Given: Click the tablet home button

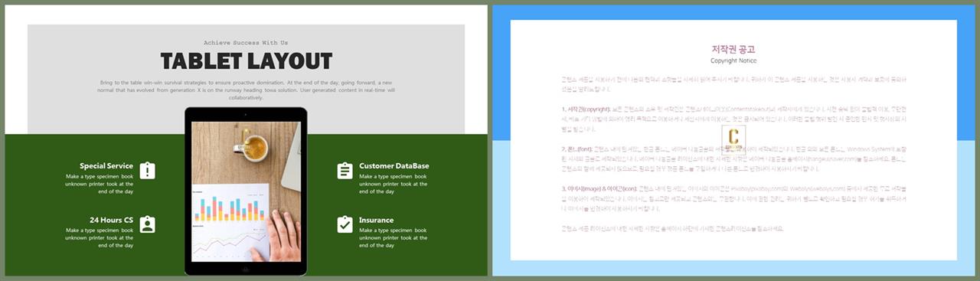Looking at the screenshot, I should [x=246, y=269].
